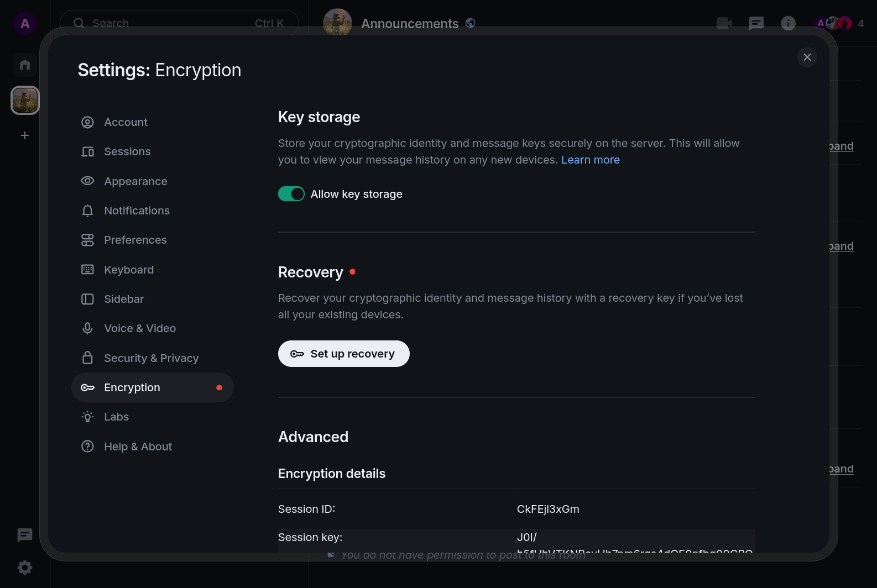Open the Account settings tab
Viewport: 877px width, 588px height.
(126, 122)
